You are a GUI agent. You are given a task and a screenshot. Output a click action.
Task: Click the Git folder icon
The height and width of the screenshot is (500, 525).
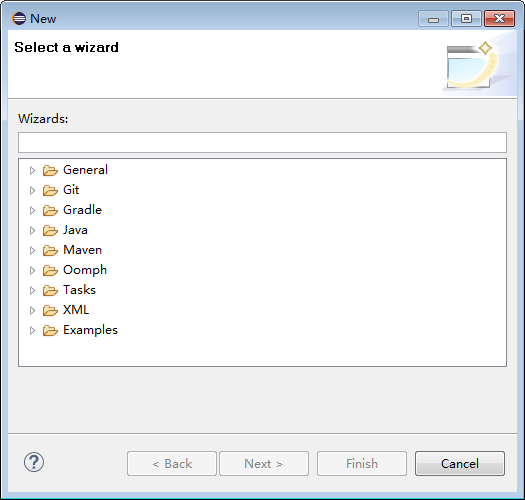tap(50, 191)
